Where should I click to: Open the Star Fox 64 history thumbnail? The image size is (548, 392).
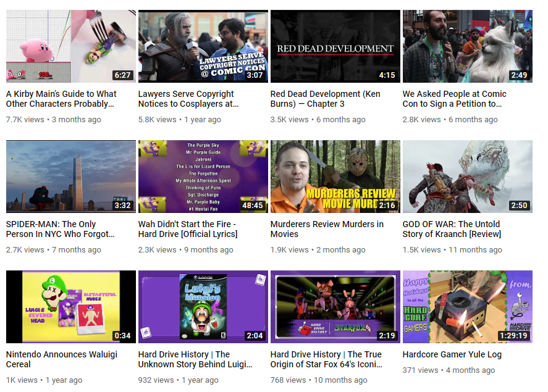(335, 307)
